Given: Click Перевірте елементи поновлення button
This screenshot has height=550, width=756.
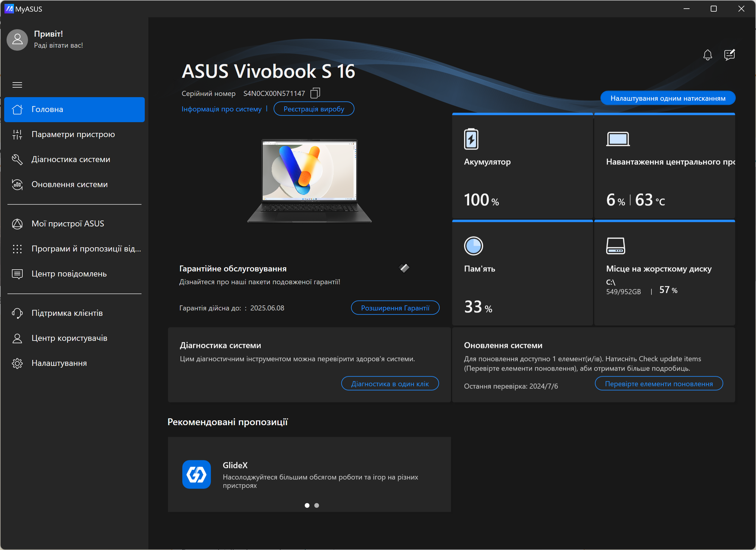Looking at the screenshot, I should pyautogui.click(x=659, y=383).
